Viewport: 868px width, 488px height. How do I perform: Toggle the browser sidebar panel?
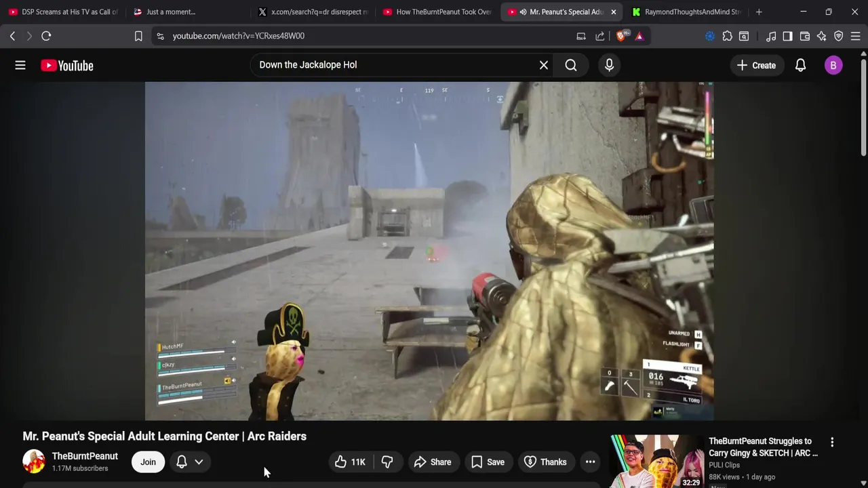click(x=787, y=36)
